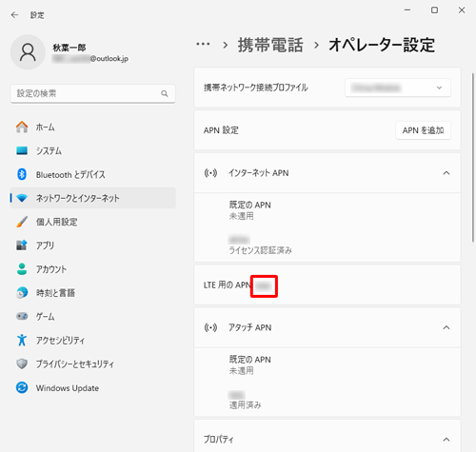Click the アクセシビリティ figure icon
Viewport: 476px width, 452px height.
(22, 340)
